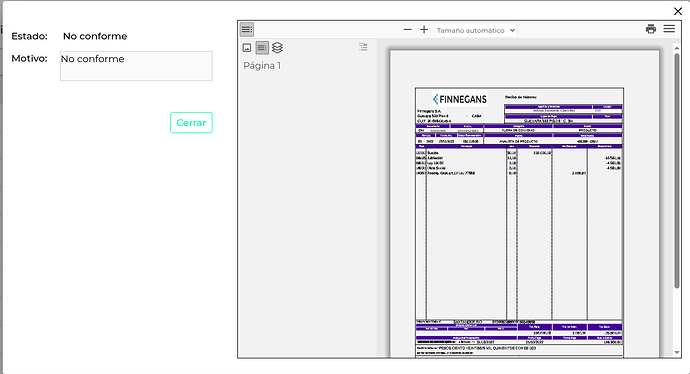This screenshot has width=690, height=374.
Task: Click the 'Motivo:' label
Action: (29, 59)
